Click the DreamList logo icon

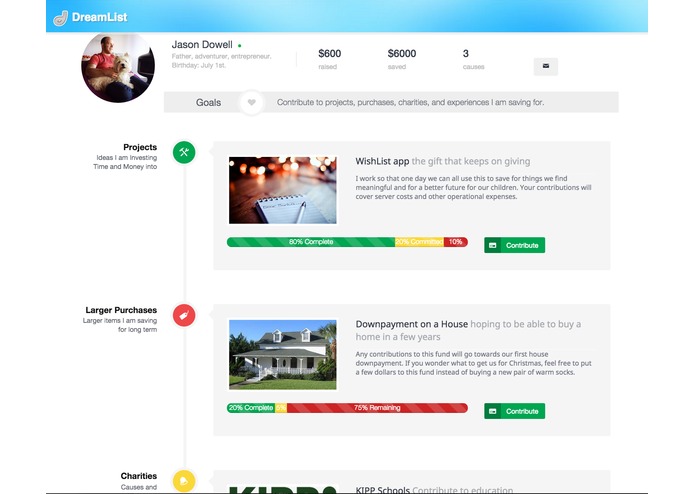60,18
